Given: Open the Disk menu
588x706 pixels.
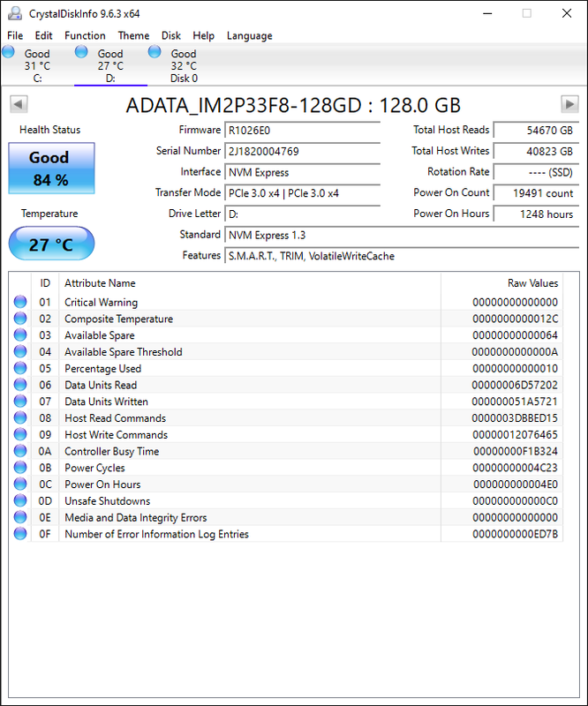Looking at the screenshot, I should [171, 35].
